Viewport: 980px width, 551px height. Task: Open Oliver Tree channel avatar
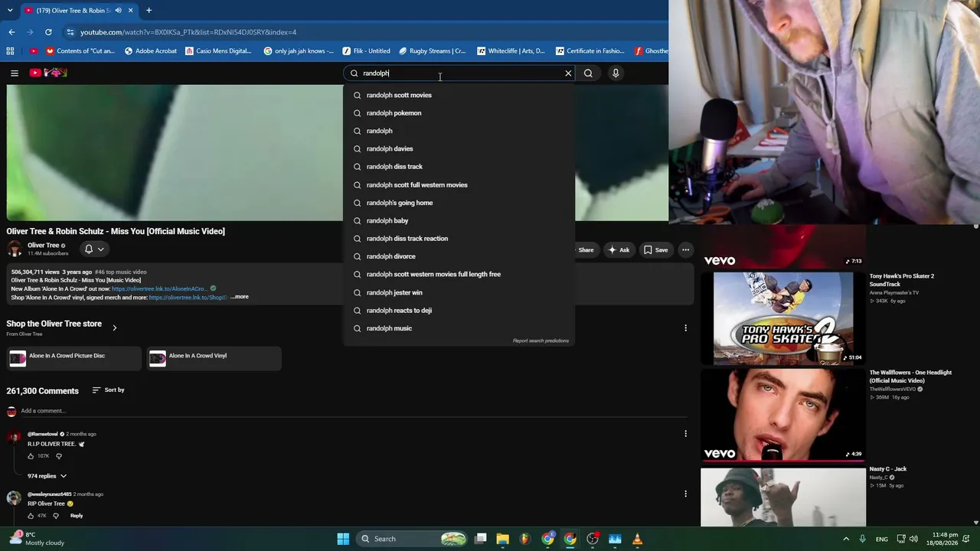(14, 249)
